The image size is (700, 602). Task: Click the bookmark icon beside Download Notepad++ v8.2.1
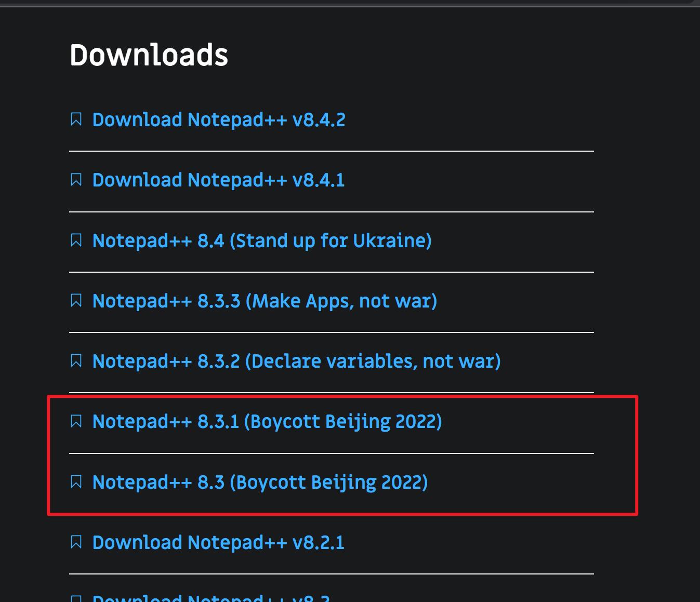point(76,542)
